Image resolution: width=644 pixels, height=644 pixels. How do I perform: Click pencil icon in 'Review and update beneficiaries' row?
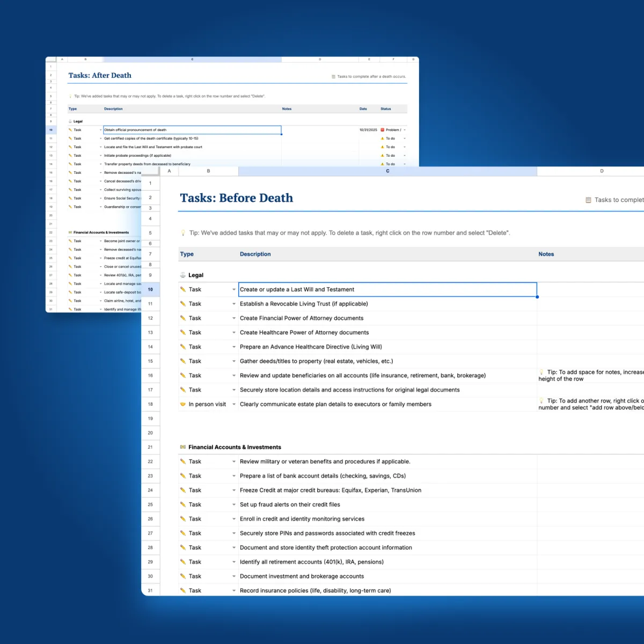[x=183, y=376]
